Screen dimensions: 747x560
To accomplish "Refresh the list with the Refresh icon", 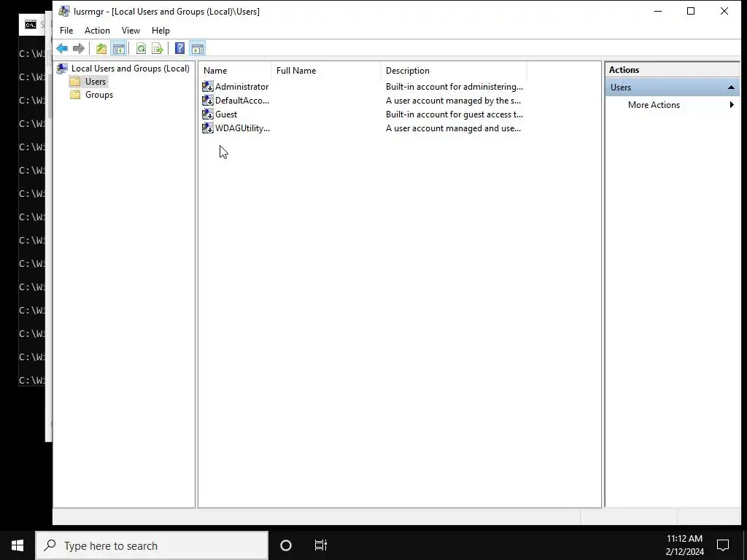I will pyautogui.click(x=141, y=49).
